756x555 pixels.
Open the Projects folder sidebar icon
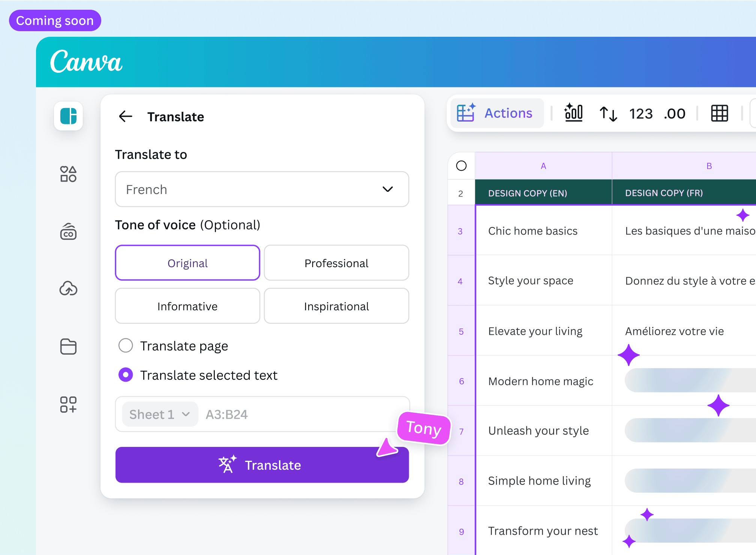pos(68,346)
